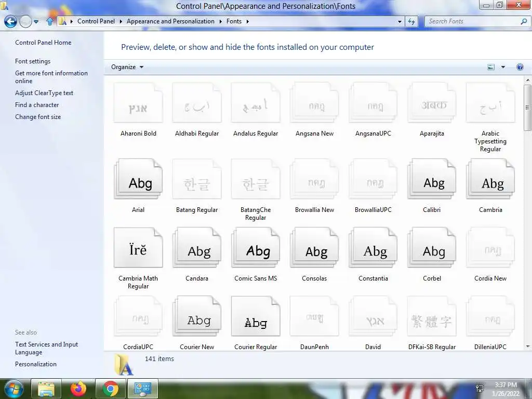Click the up-level arrow button
Image resolution: width=532 pixels, height=399 pixels.
(49, 21)
